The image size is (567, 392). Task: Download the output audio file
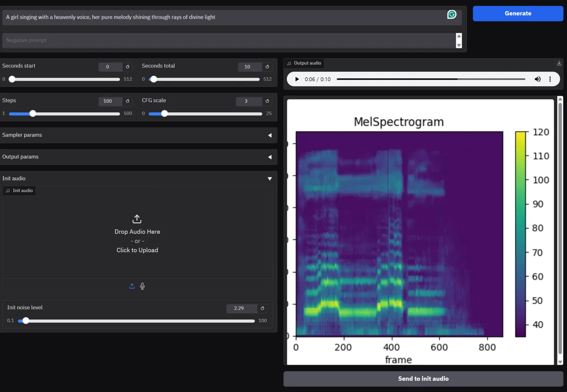click(x=559, y=63)
